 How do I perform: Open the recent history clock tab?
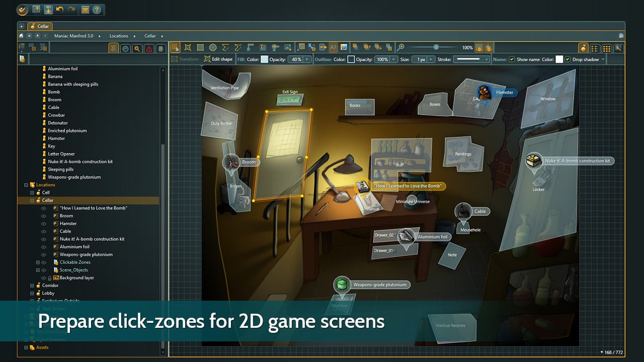125,49
